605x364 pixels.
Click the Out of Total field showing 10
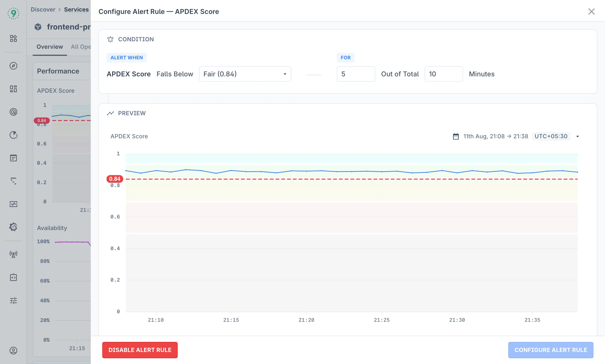tap(443, 74)
